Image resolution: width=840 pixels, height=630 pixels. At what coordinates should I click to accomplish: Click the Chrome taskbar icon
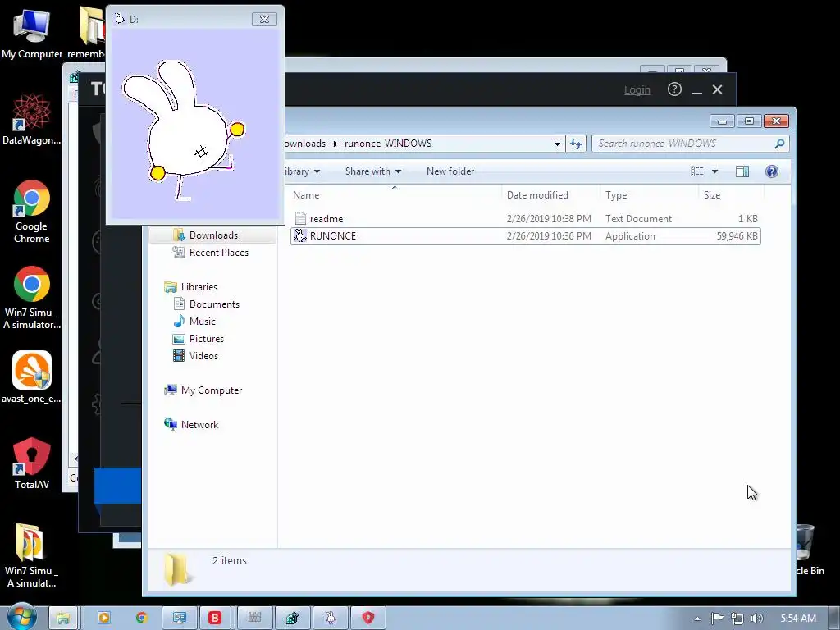pos(141,619)
